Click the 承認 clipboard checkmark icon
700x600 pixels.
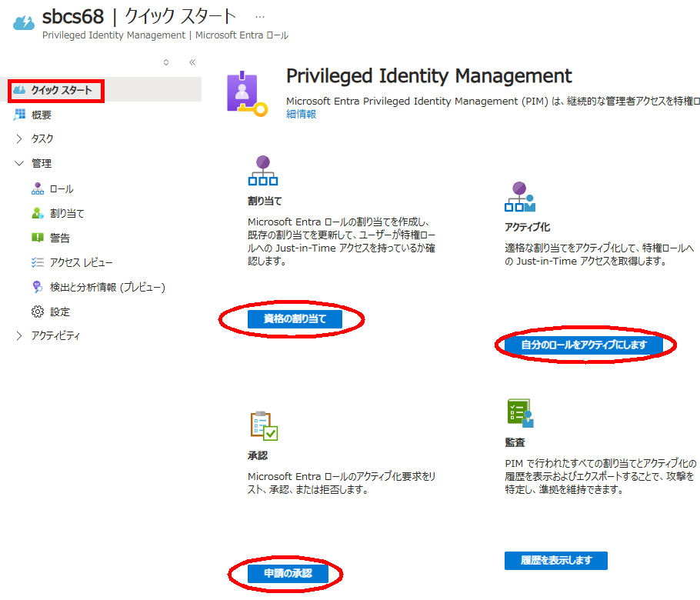tap(264, 426)
